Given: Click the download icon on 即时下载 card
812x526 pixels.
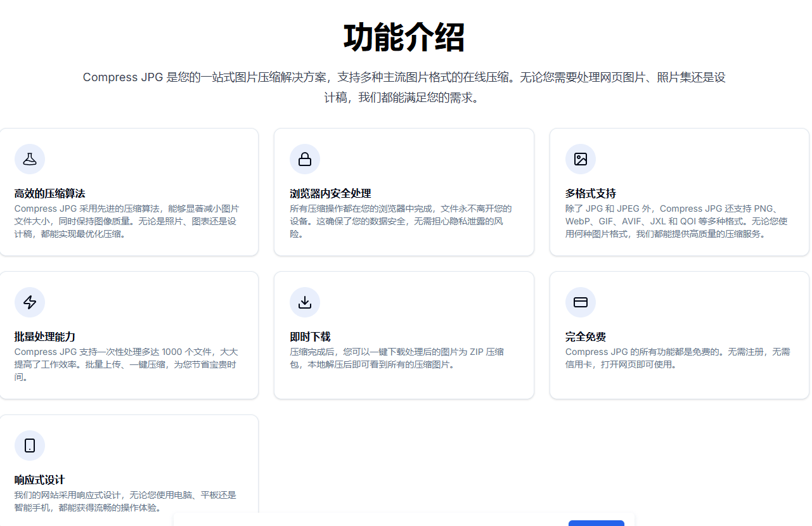Looking at the screenshot, I should [x=305, y=302].
